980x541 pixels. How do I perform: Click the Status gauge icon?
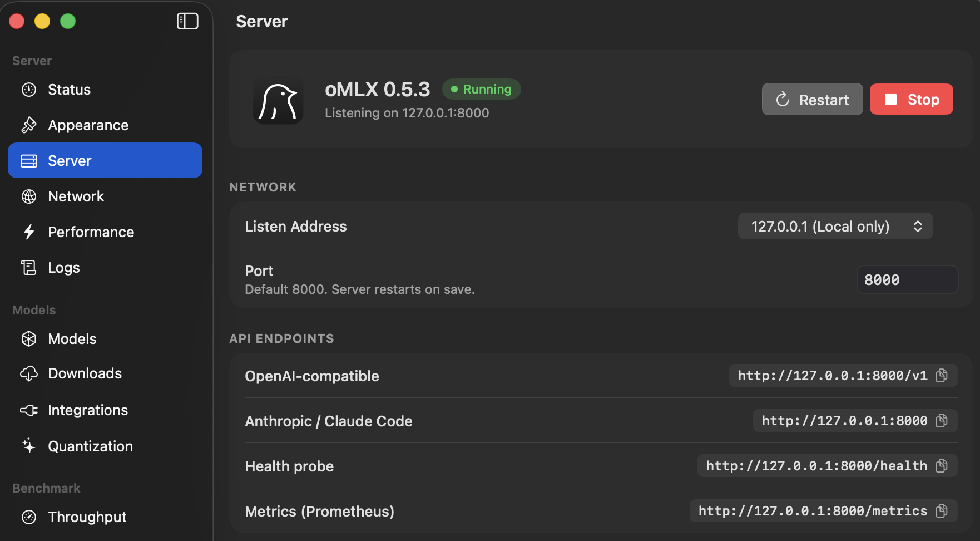(29, 90)
